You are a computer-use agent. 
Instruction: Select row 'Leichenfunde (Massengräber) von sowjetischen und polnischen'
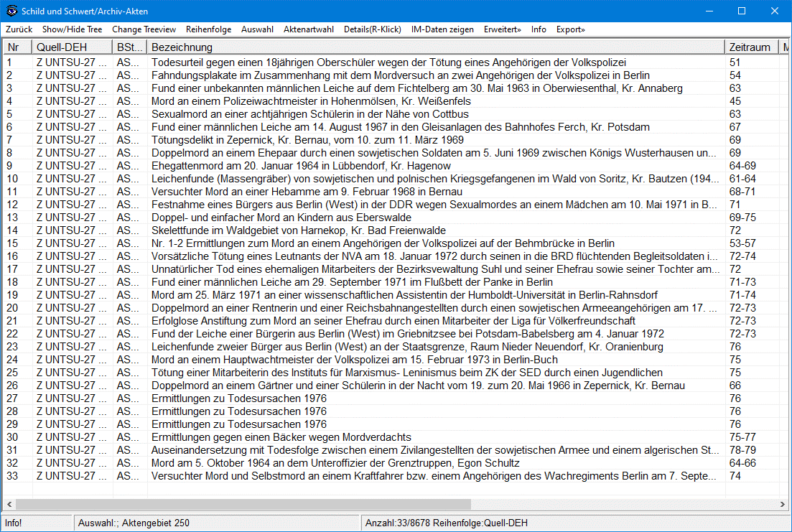click(395, 178)
